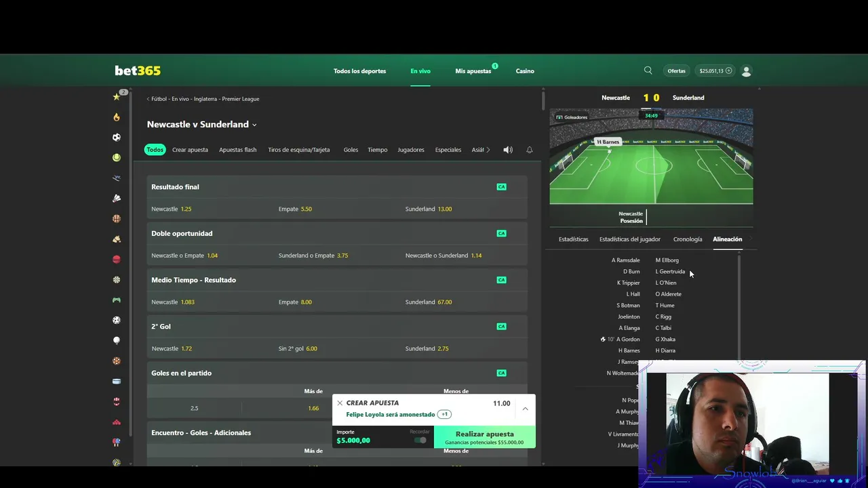The image size is (868, 488).
Task: Click the bet365 logo
Action: pyautogui.click(x=138, y=70)
